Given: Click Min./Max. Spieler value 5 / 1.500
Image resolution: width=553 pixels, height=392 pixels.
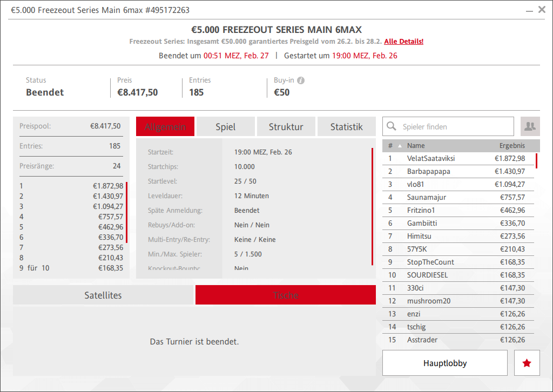Looking at the screenshot, I should [248, 254].
